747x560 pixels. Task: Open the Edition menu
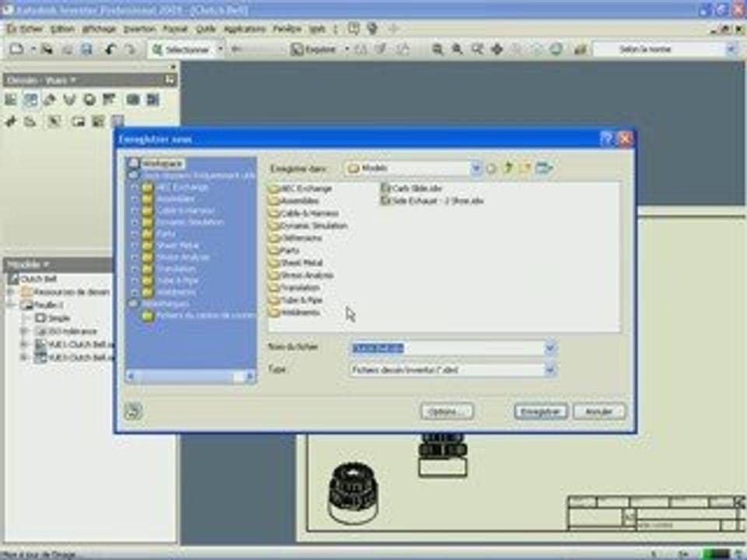pos(62,29)
